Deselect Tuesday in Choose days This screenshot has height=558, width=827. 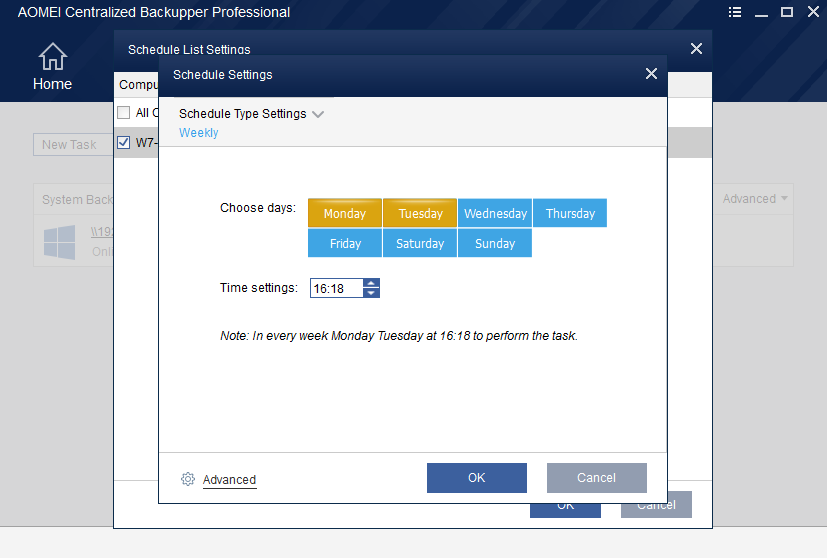[420, 213]
